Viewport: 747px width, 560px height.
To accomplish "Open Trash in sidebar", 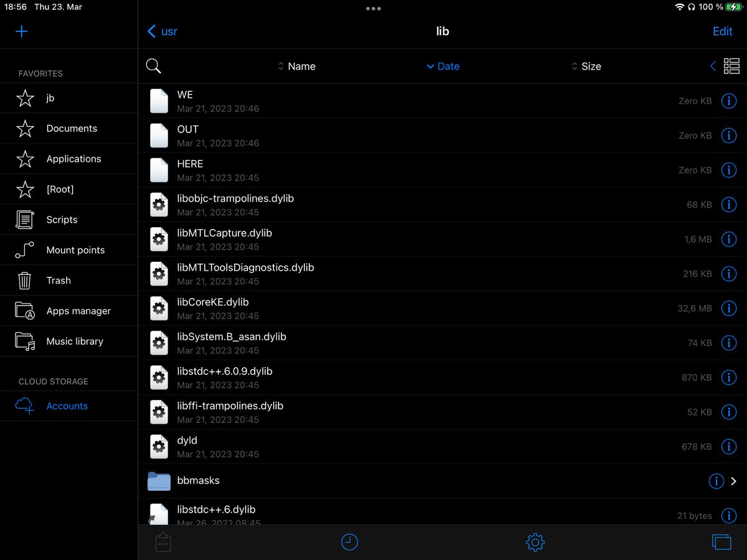I will coord(68,281).
